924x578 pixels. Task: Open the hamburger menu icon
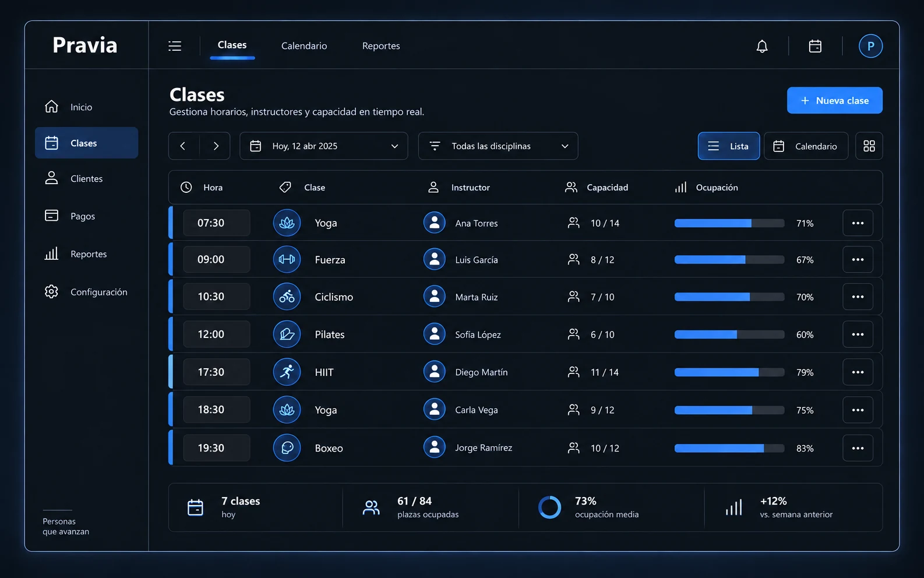[x=175, y=46]
